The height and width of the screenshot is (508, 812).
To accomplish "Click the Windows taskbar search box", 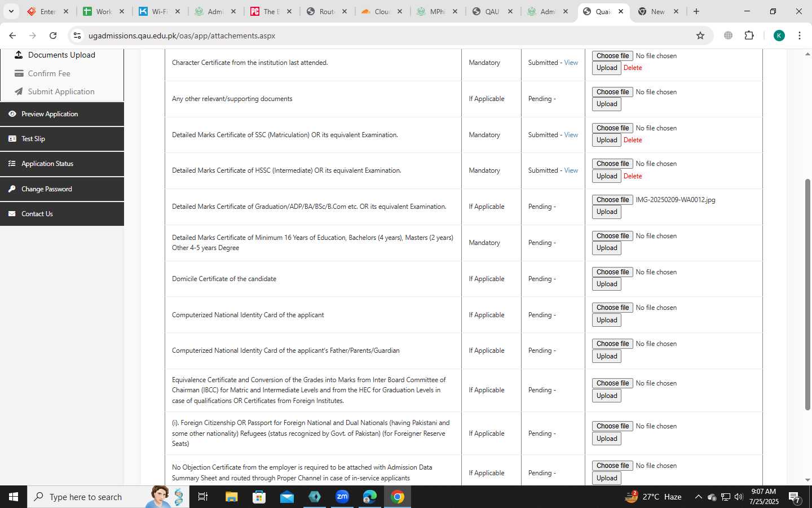I will 108,497.
